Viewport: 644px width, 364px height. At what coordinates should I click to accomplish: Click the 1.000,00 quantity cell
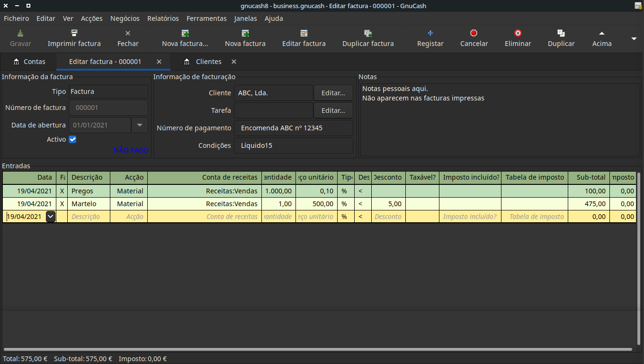pyautogui.click(x=279, y=191)
